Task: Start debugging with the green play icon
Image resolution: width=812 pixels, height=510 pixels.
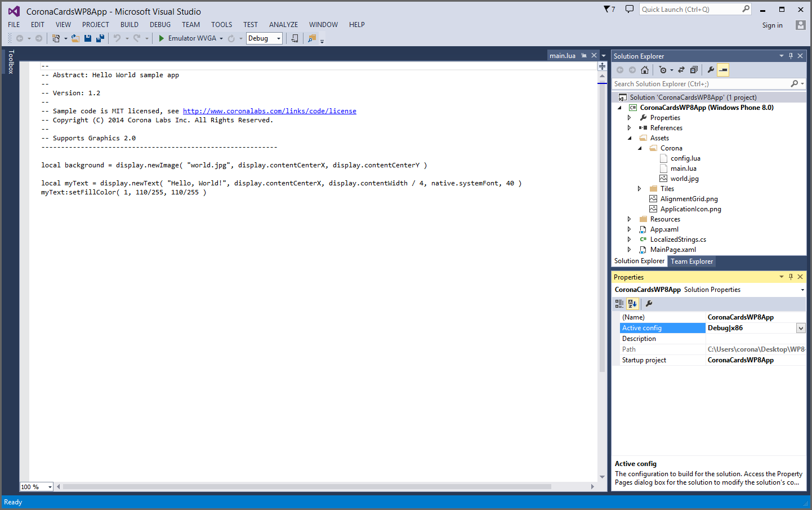Action: coord(162,38)
